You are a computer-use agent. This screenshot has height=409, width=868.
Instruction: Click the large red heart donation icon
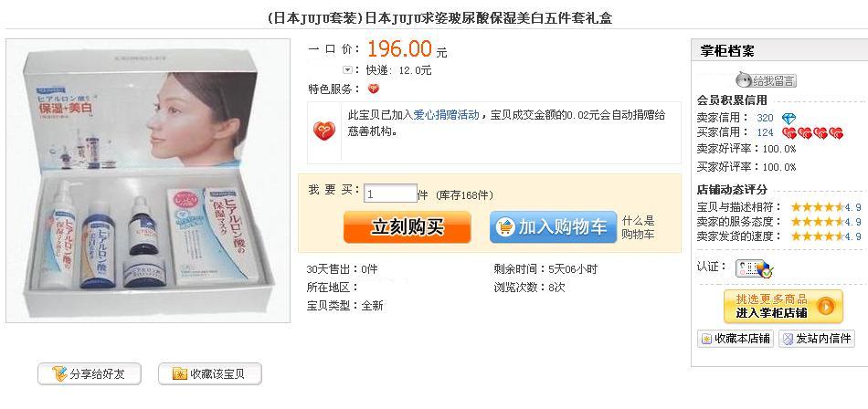coord(324,131)
